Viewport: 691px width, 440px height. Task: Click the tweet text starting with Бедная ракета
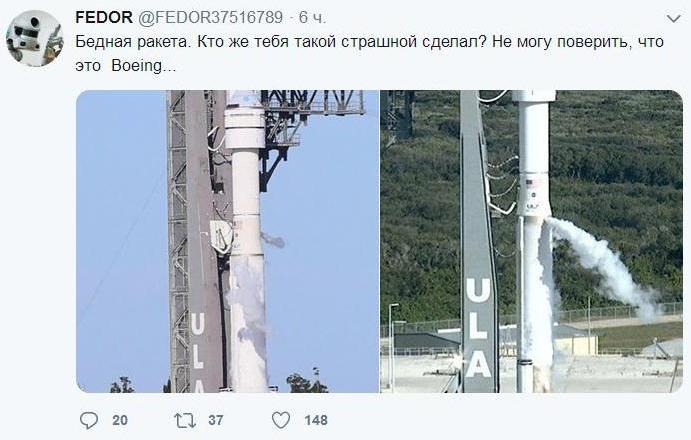click(x=369, y=53)
